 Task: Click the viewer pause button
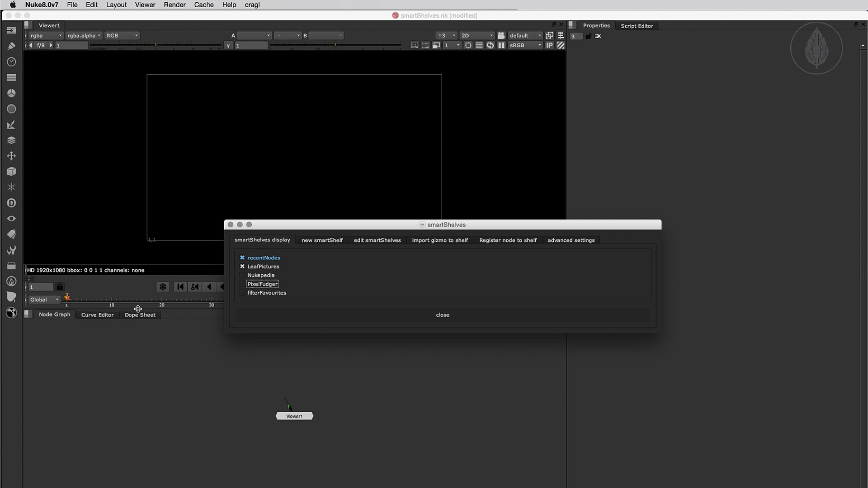(x=501, y=45)
